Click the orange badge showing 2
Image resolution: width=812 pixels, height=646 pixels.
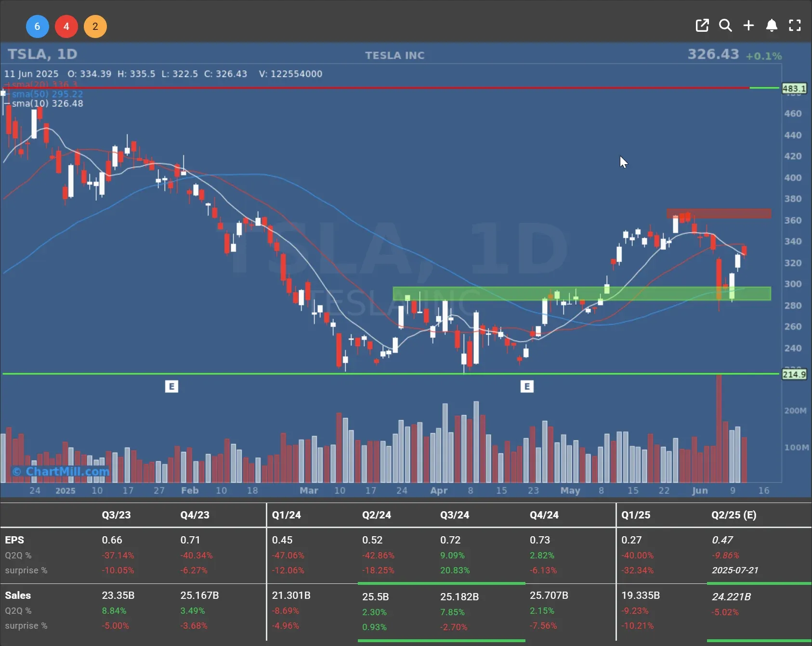(x=95, y=26)
